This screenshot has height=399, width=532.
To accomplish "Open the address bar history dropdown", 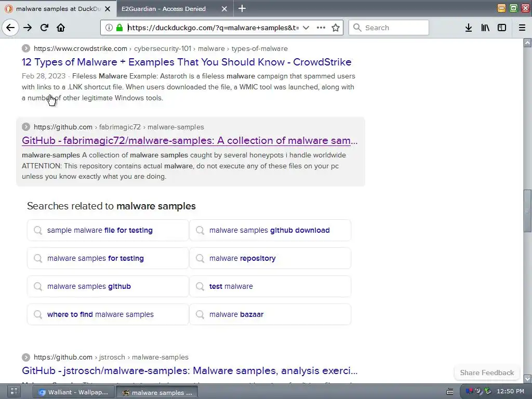I will [305, 28].
